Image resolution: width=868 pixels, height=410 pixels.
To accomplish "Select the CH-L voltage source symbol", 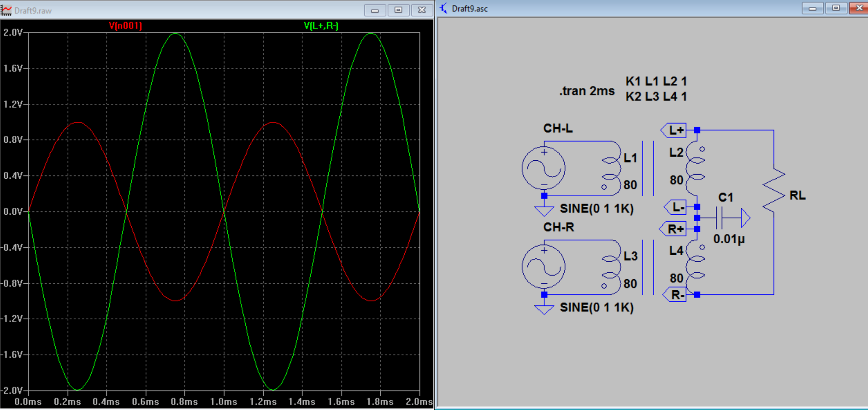I will tap(544, 168).
